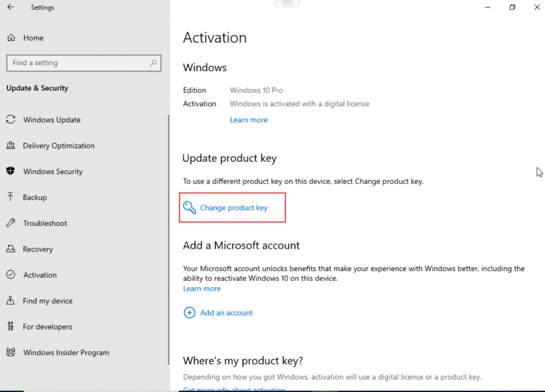Open the Recovery settings page

point(38,249)
